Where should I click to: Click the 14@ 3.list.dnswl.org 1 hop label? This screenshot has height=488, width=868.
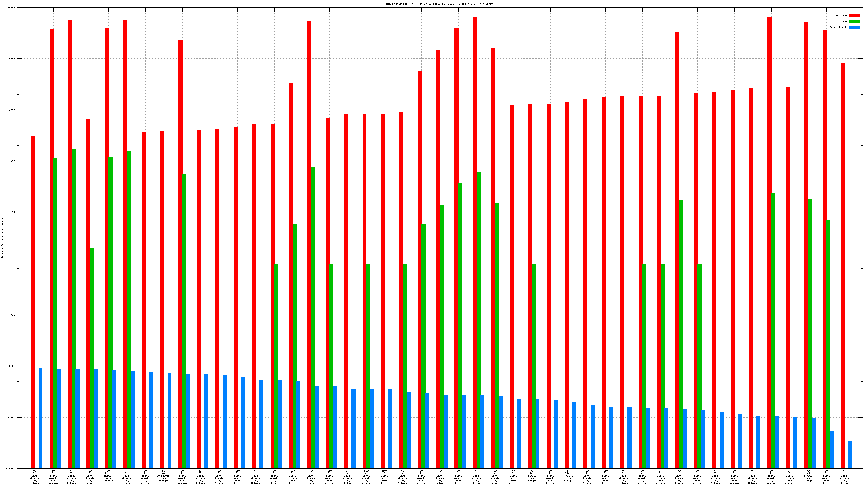point(237,477)
